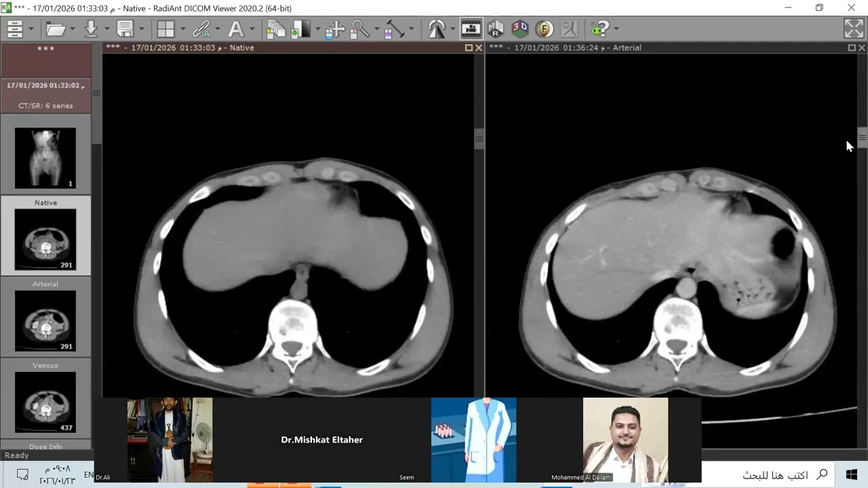Click the rotate image icon

coord(437,29)
